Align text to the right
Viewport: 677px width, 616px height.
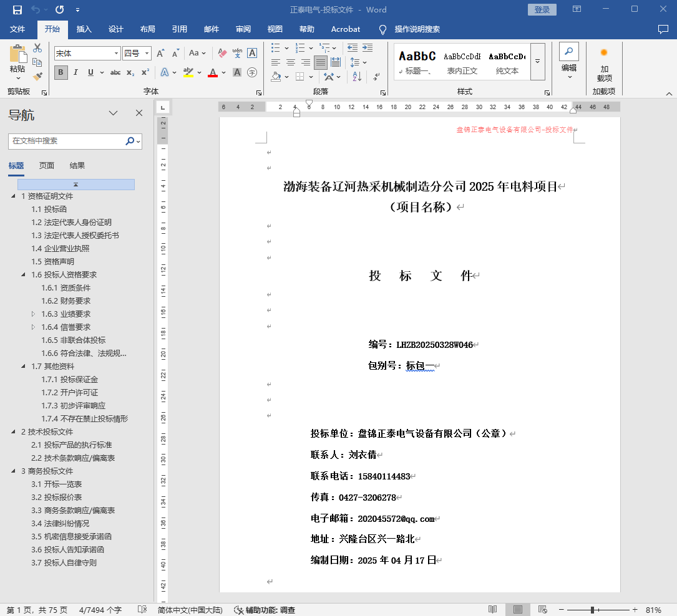click(306, 62)
